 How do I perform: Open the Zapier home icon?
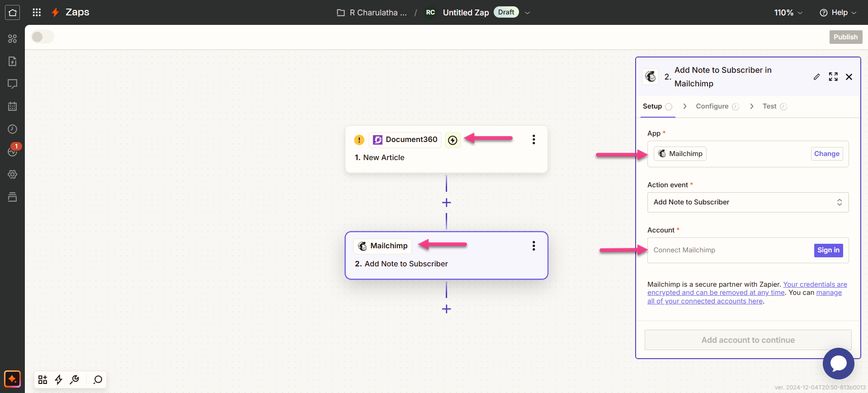click(x=12, y=12)
